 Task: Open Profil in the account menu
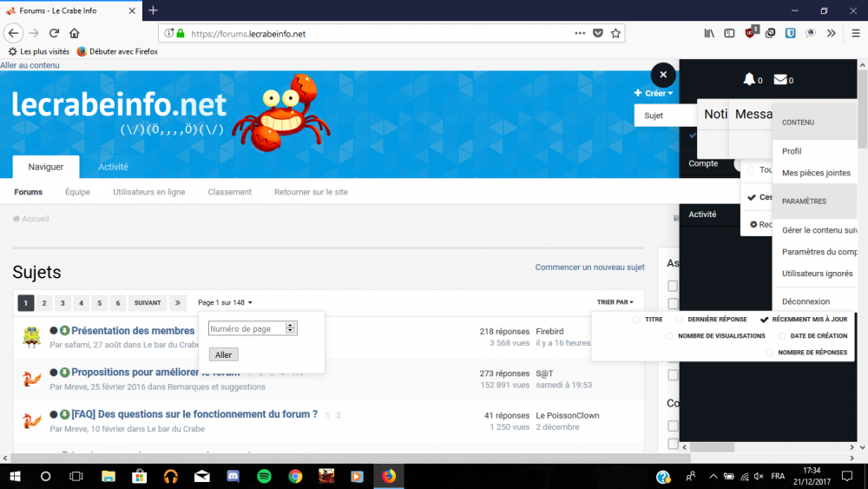[792, 151]
